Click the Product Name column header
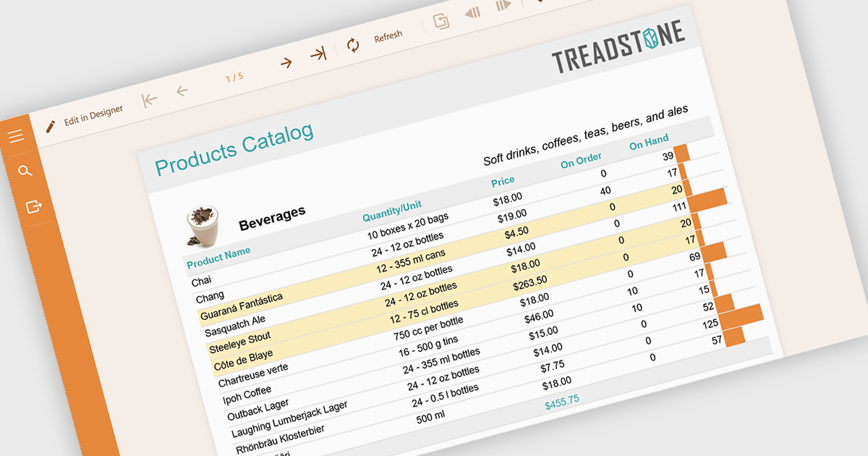The width and height of the screenshot is (868, 456). click(x=218, y=257)
